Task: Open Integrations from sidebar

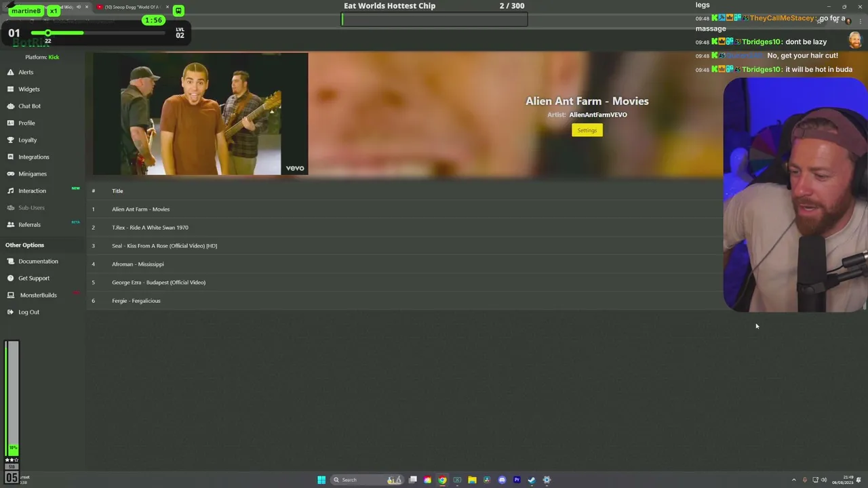Action: [x=33, y=157]
